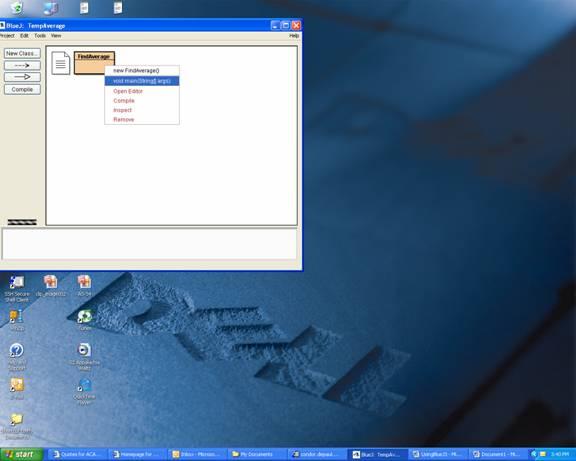Open the Tools menu

click(40, 36)
